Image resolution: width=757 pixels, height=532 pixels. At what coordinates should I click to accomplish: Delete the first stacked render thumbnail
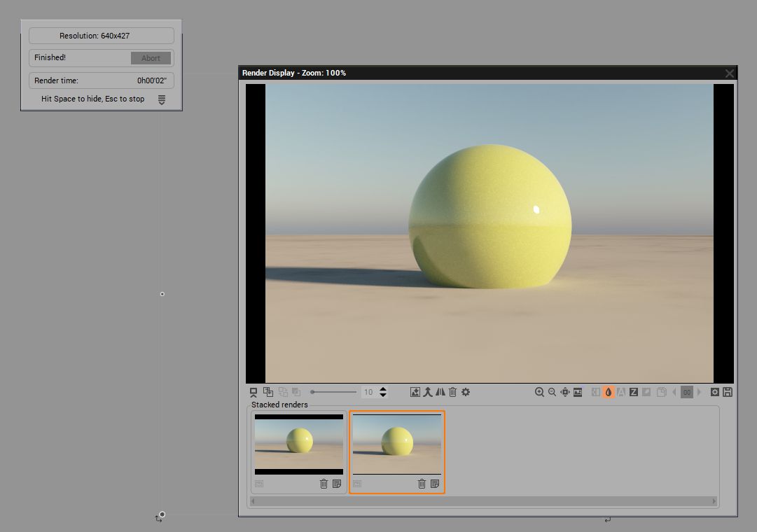[324, 483]
